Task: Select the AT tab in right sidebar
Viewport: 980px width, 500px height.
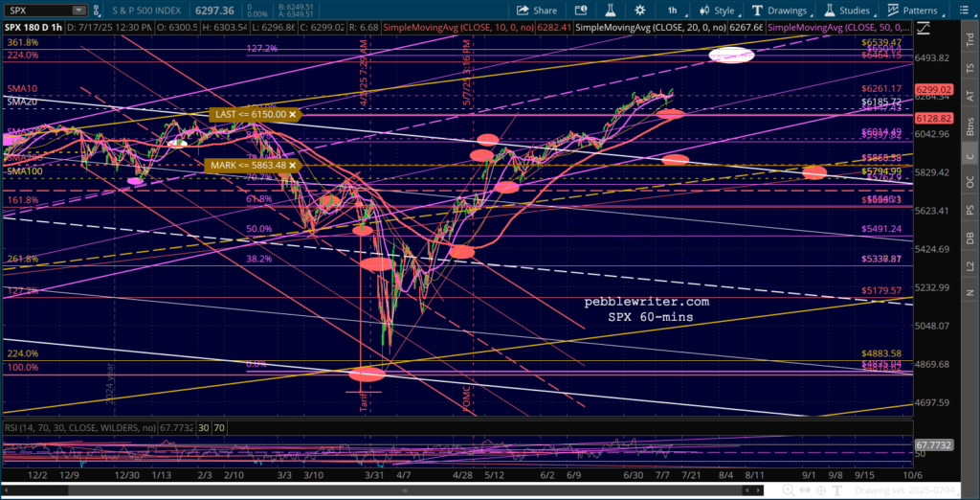Action: pyautogui.click(x=970, y=95)
